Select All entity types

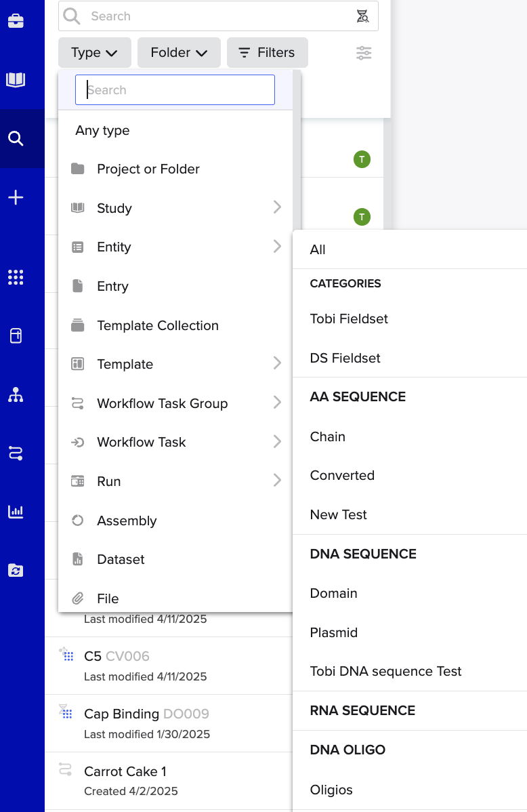point(317,249)
